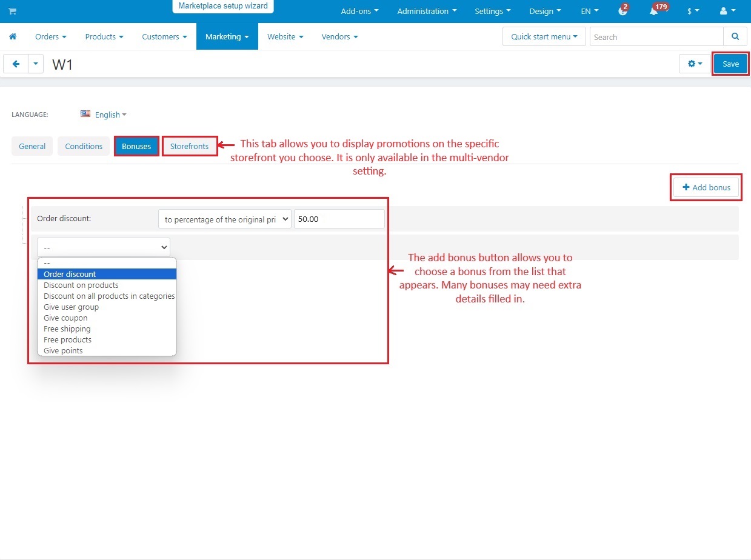
Task: Open the back button dropdown caret
Action: [36, 64]
